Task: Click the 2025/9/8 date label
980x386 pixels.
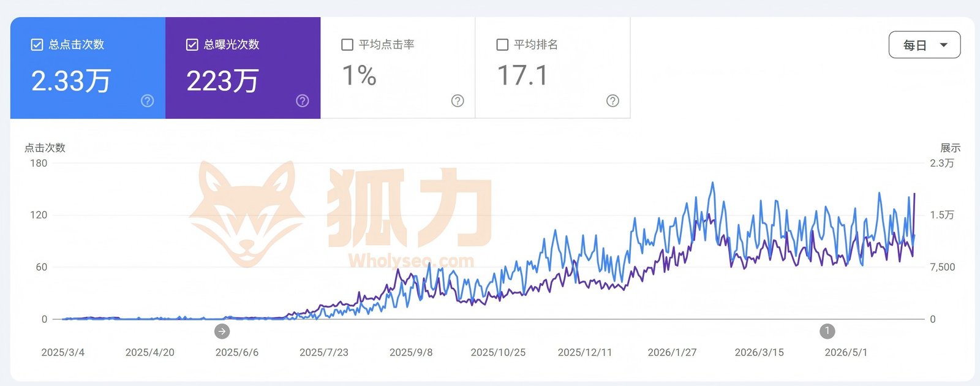Action: pos(411,352)
